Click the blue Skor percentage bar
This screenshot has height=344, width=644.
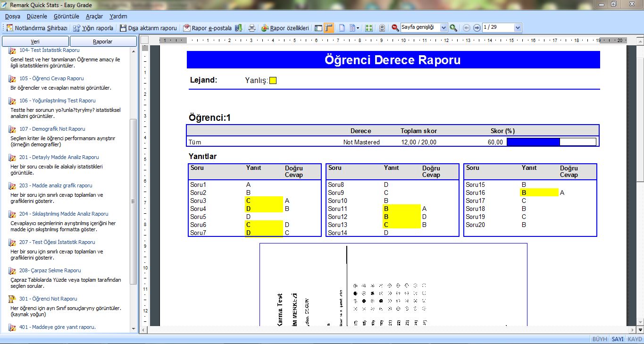click(533, 141)
